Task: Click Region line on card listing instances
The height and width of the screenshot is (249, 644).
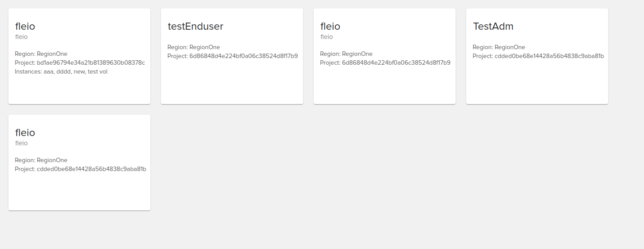Action: (41, 54)
